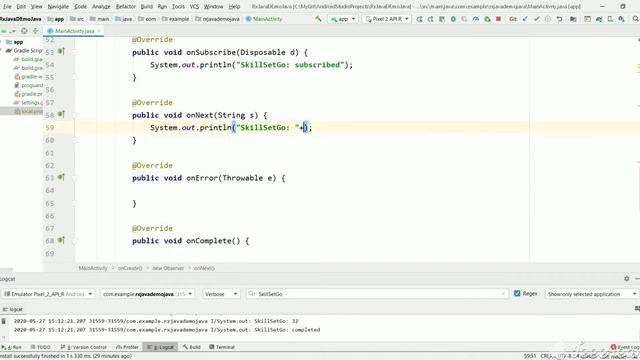640x360 pixels.
Task: Click onNext() in the editor breadcrumb
Action: pyautogui.click(x=204, y=268)
